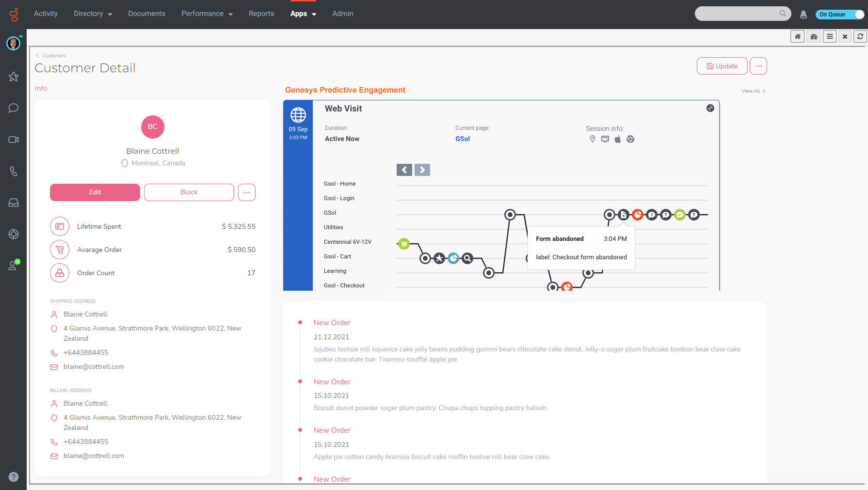Click the Chrome browser icon under Session info
The image size is (868, 490).
[x=630, y=139]
